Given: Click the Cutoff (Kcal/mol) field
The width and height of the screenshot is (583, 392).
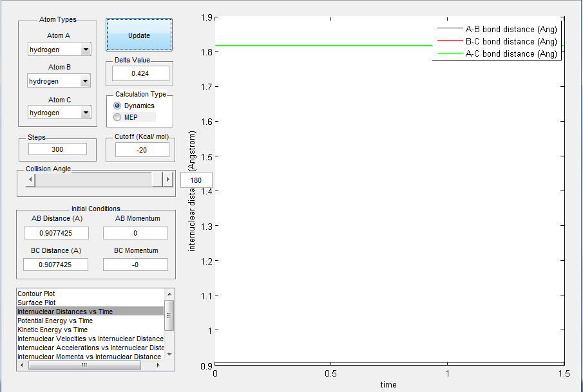Looking at the screenshot, I should coord(142,150).
